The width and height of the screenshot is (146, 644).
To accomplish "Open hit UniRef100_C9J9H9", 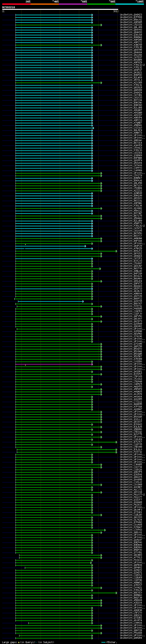I will (x=131, y=485).
